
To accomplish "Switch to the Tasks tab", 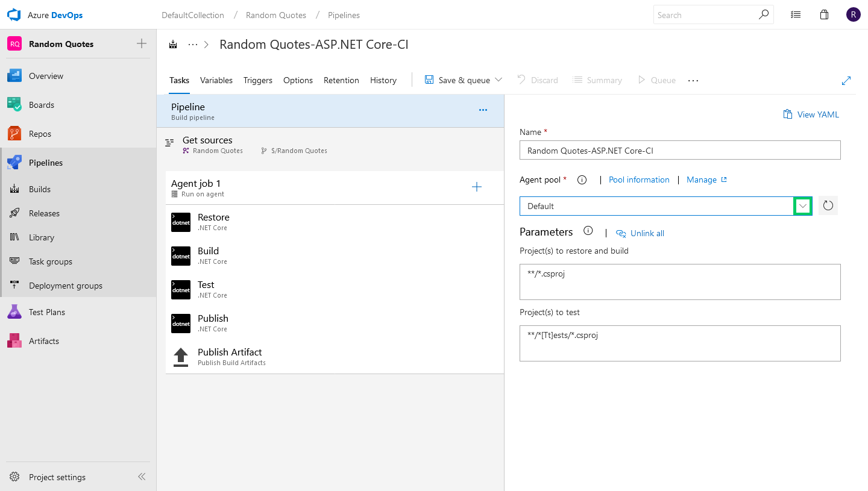I will point(180,80).
